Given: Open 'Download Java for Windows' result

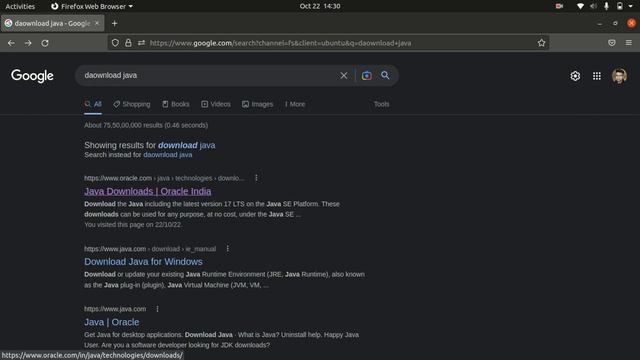Looking at the screenshot, I should [x=143, y=262].
